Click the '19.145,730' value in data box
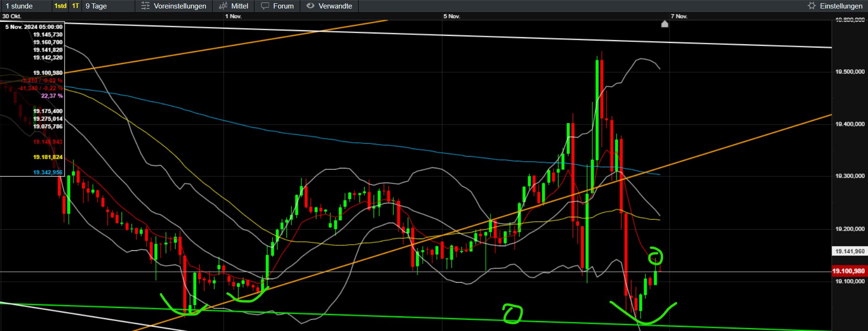Viewport: 868px width, 331px height. 48,34
